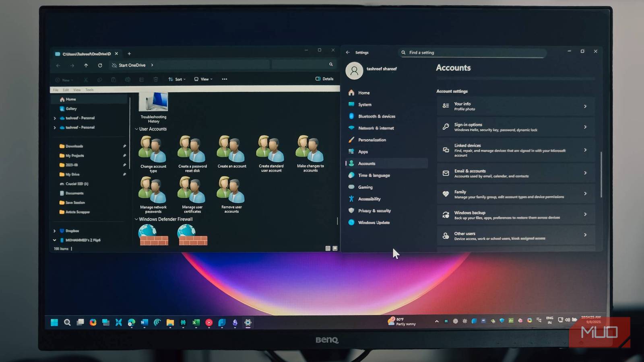The width and height of the screenshot is (644, 362).
Task: Go up one folder level
Action: pyautogui.click(x=86, y=65)
